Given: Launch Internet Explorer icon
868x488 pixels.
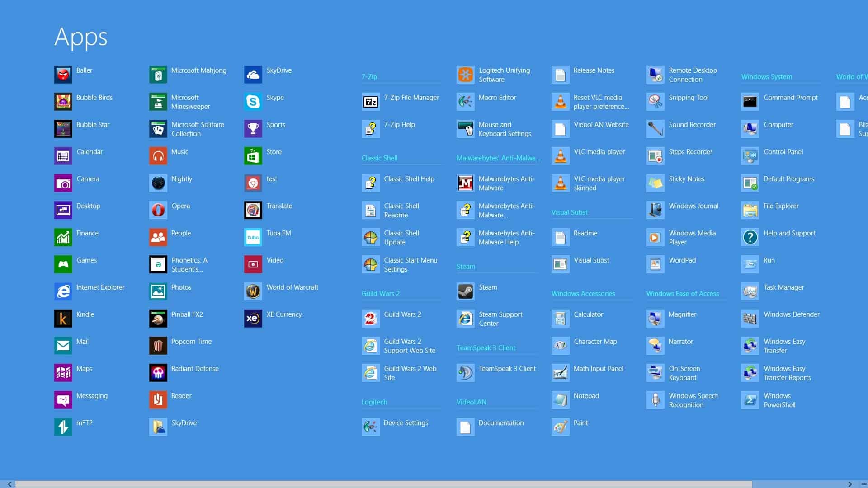Looking at the screenshot, I should [63, 291].
